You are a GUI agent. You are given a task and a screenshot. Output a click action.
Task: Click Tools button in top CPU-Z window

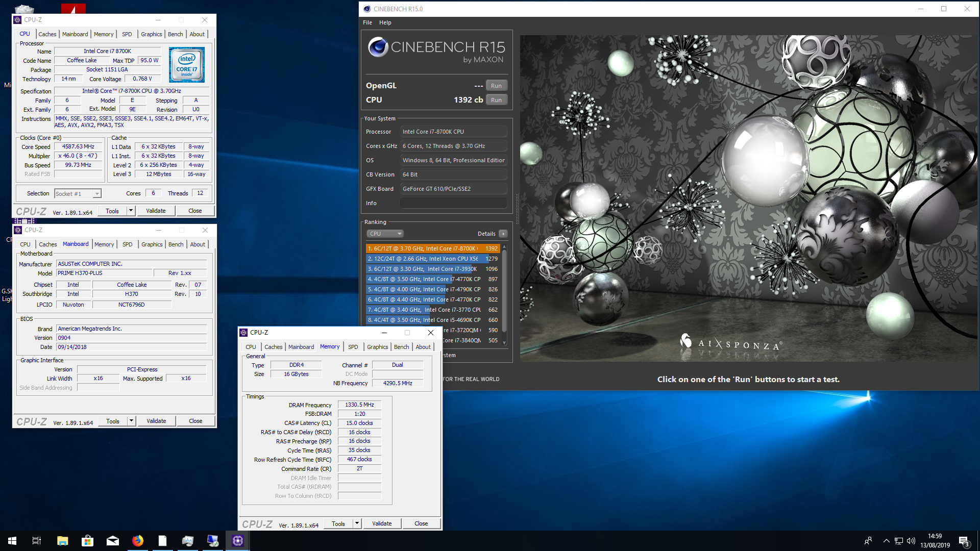(112, 211)
